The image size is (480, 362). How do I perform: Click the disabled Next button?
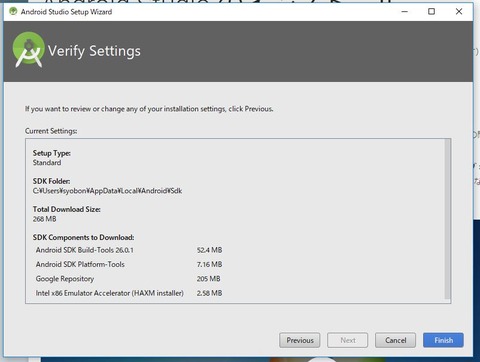point(348,340)
